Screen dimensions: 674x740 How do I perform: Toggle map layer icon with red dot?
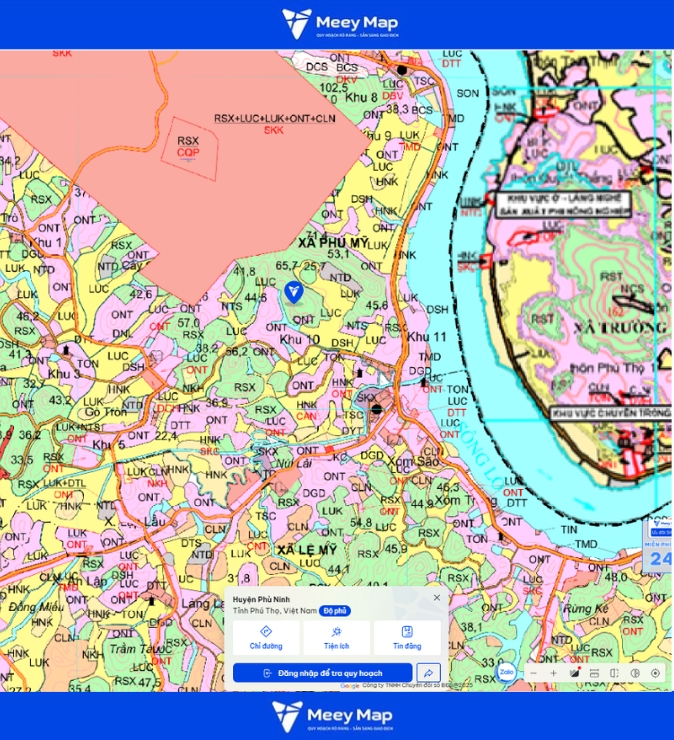coord(574,673)
